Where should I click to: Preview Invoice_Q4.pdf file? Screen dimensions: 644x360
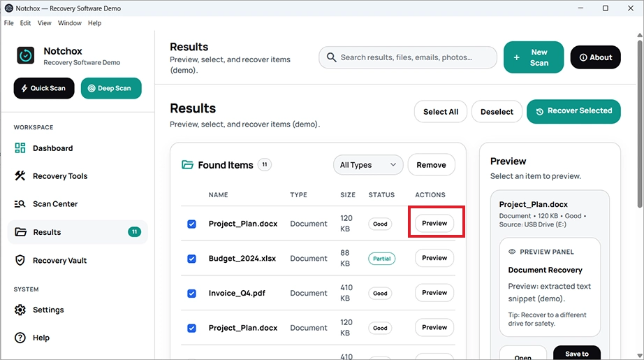click(x=434, y=293)
